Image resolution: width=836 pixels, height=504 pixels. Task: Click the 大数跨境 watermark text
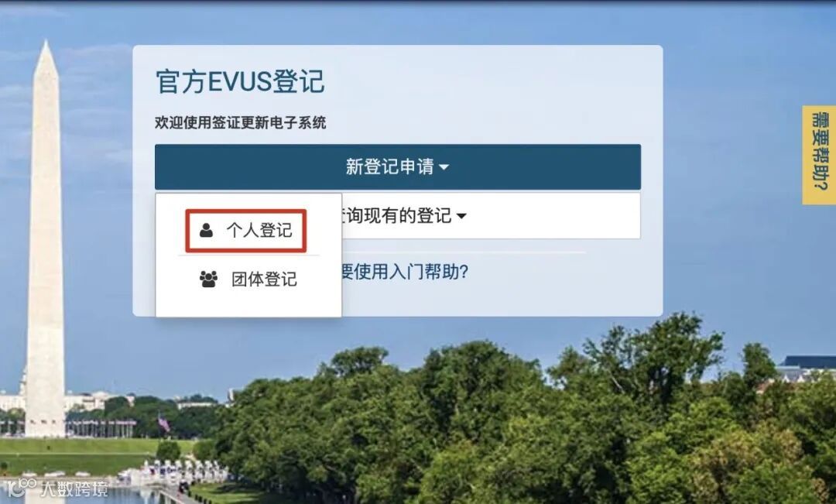click(x=74, y=489)
